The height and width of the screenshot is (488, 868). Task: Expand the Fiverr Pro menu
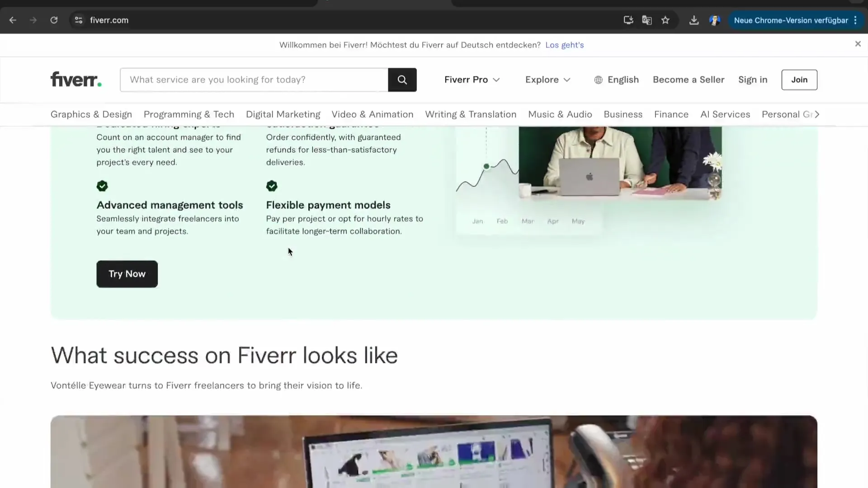click(472, 80)
